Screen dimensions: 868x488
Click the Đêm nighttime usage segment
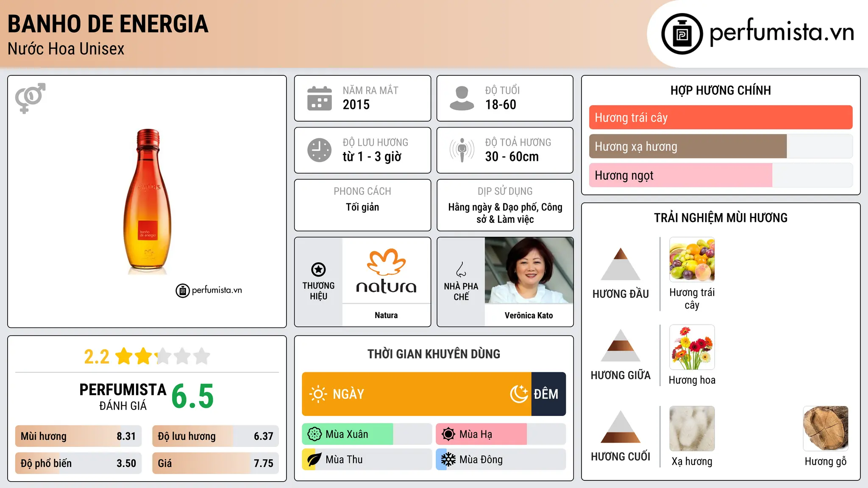pos(548,394)
